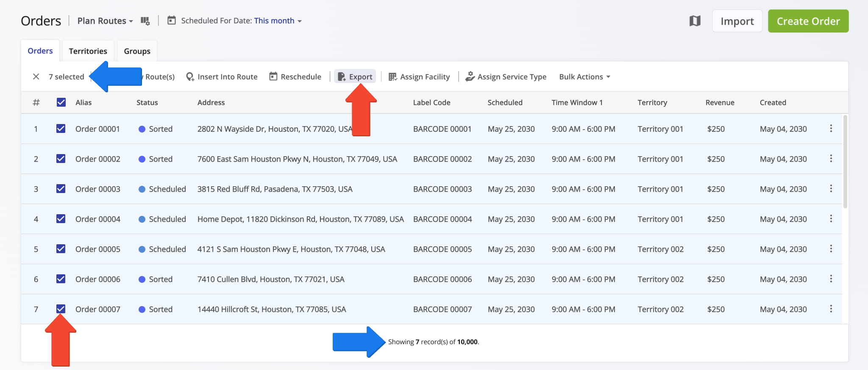868x370 pixels.
Task: Click address 7410 Cullen Blvd, Houston
Action: click(271, 279)
